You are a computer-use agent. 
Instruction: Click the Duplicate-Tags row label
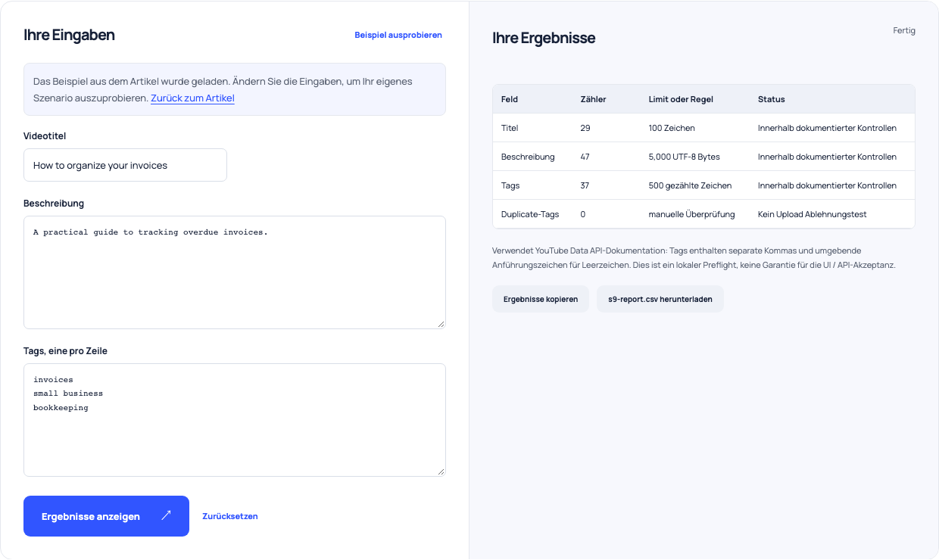(530, 214)
